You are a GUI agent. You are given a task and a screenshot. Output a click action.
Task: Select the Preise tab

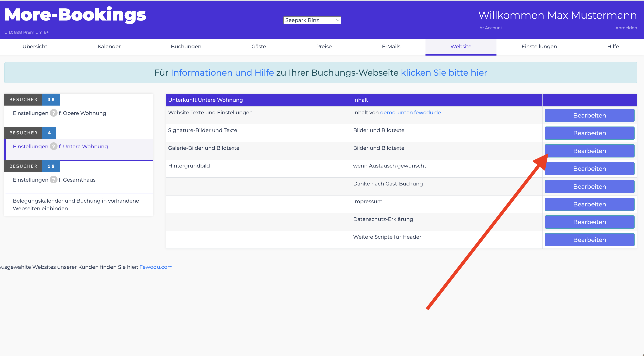[324, 46]
